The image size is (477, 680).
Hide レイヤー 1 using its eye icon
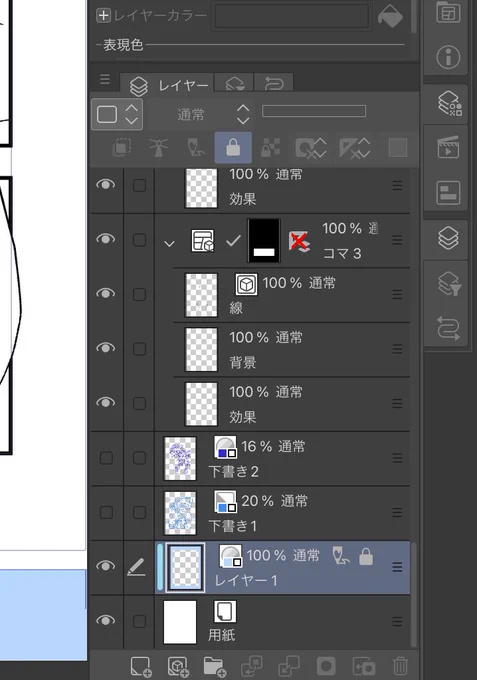pyautogui.click(x=105, y=566)
